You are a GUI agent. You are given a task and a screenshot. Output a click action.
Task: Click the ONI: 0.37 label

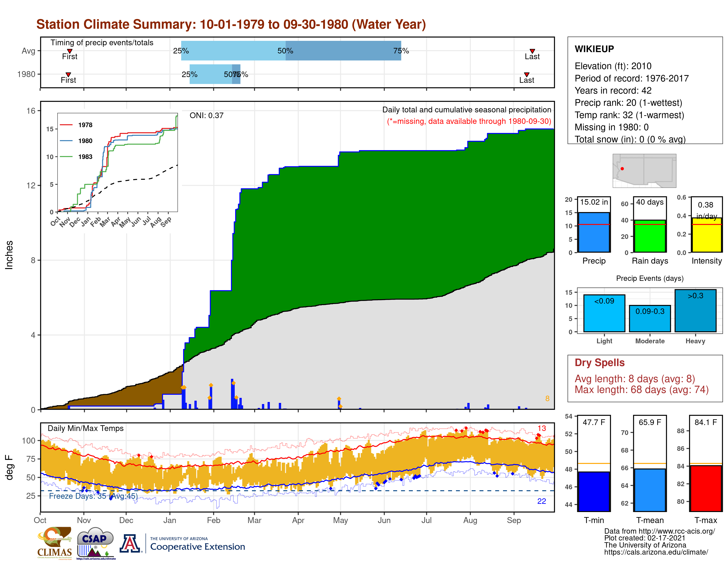(207, 115)
